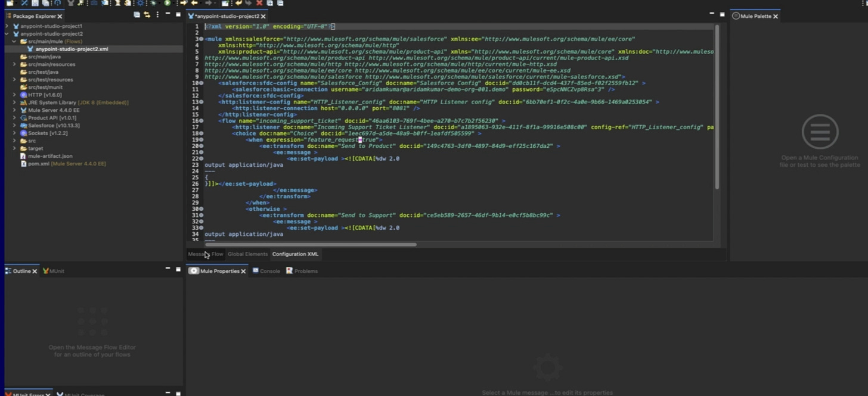
Task: Click the Salesforce module icon in tree
Action: click(23, 126)
